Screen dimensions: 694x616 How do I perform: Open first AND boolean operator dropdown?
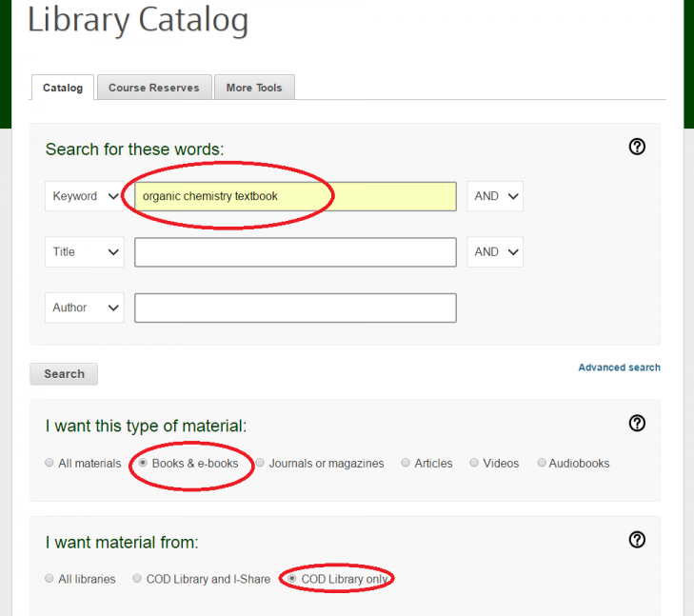point(495,196)
